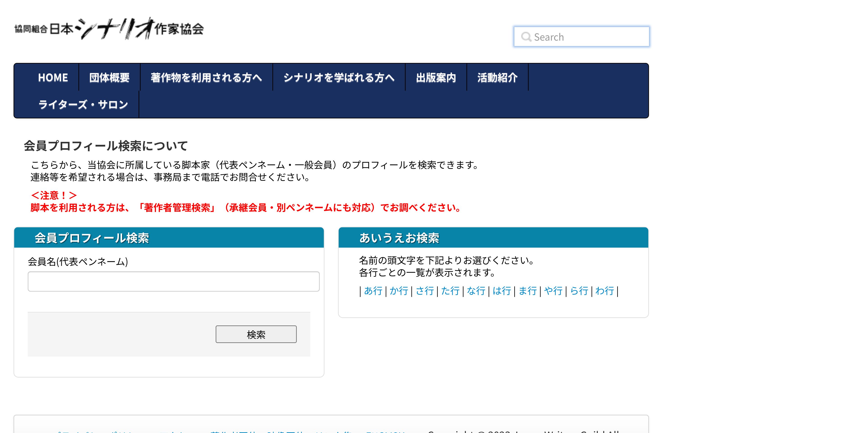
Task: Select the ら行 index link
Action: point(579,291)
